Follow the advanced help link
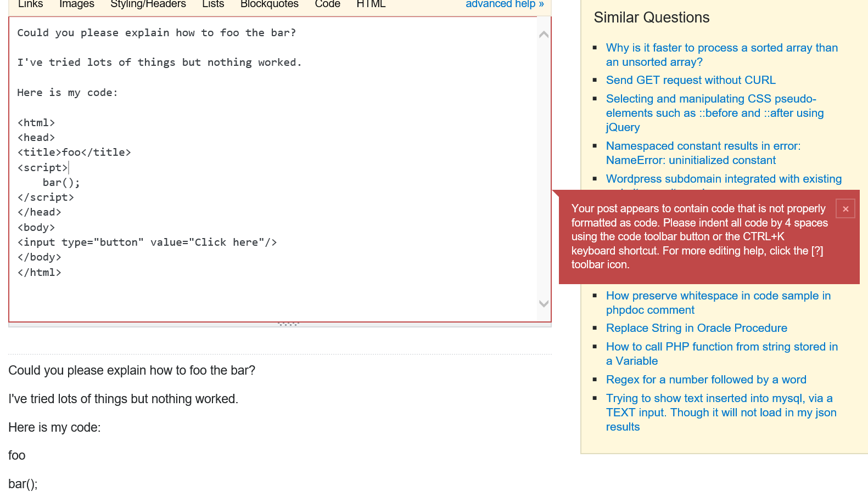This screenshot has height=503, width=868. point(505,4)
